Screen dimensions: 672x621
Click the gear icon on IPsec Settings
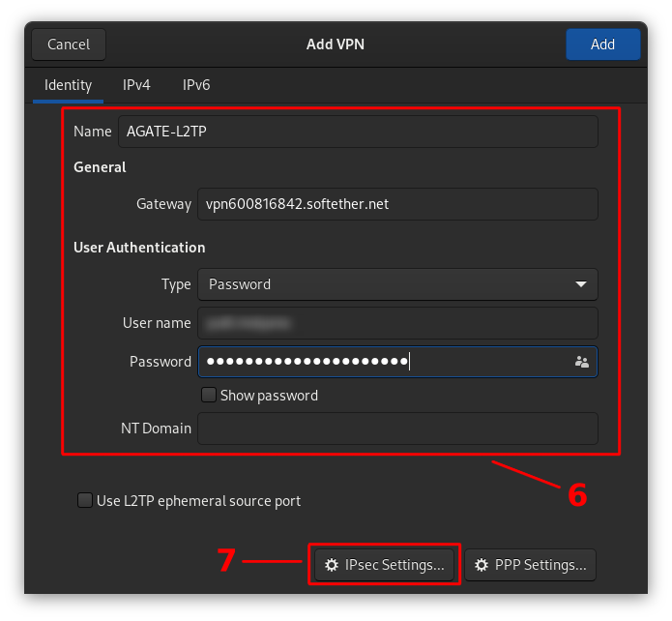coord(332,565)
